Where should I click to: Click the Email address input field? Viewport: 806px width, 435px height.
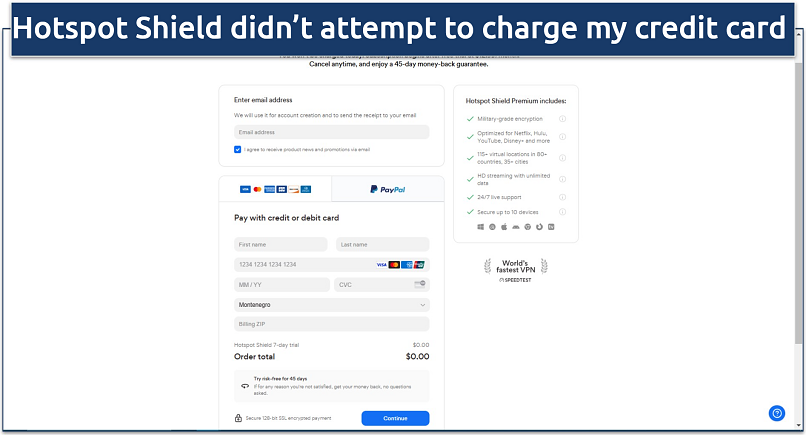coord(331,132)
